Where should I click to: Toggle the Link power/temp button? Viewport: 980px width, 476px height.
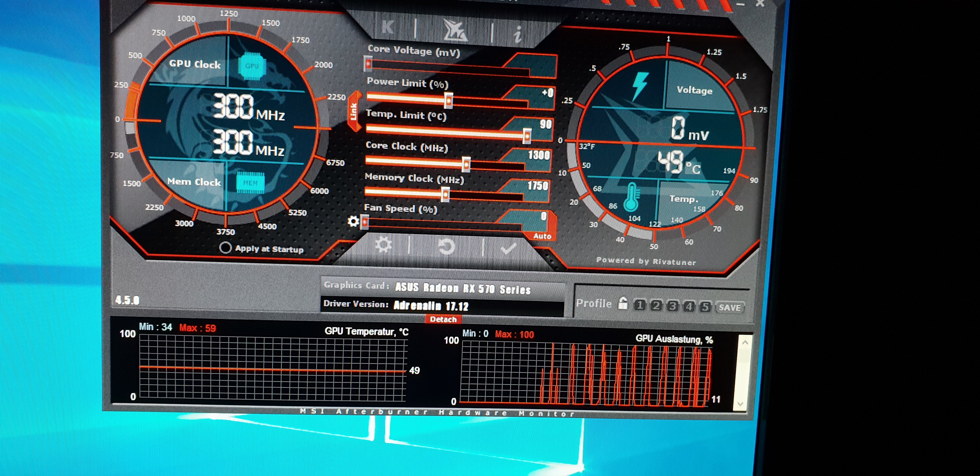[354, 111]
